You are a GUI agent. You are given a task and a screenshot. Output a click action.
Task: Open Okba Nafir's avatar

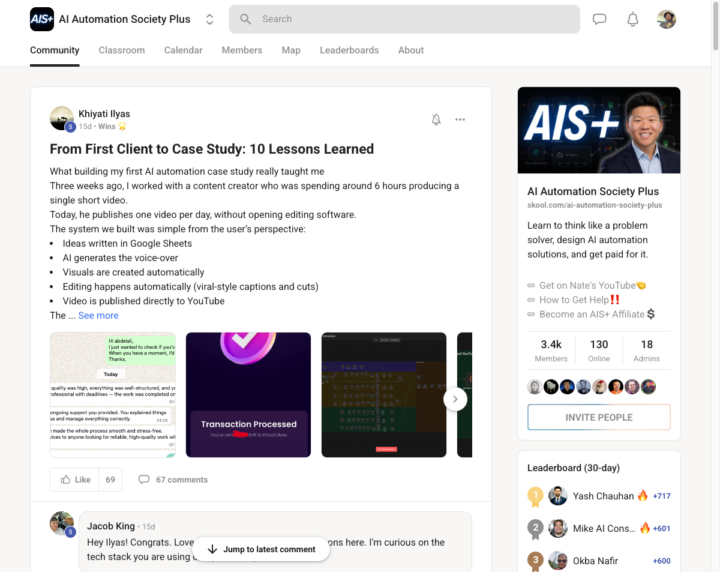[558, 561]
